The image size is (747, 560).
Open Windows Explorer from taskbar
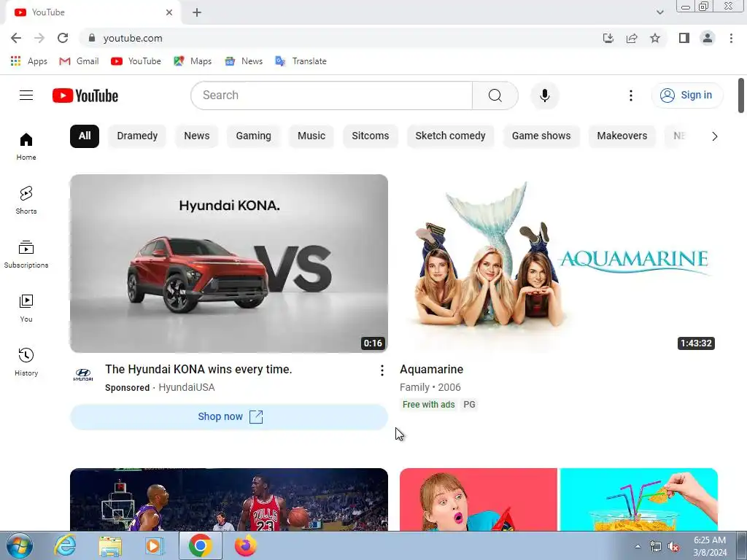pyautogui.click(x=110, y=545)
